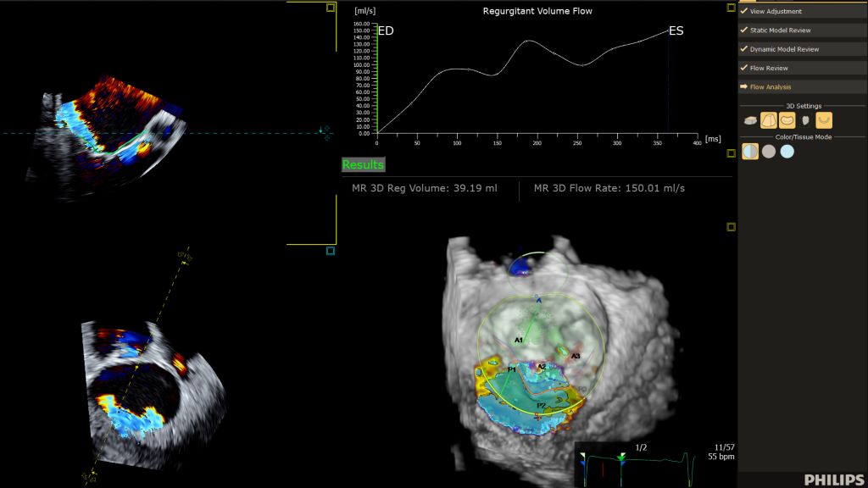868x488 pixels.
Task: Click the bottom-left short-axis color Doppler image
Action: click(x=153, y=396)
